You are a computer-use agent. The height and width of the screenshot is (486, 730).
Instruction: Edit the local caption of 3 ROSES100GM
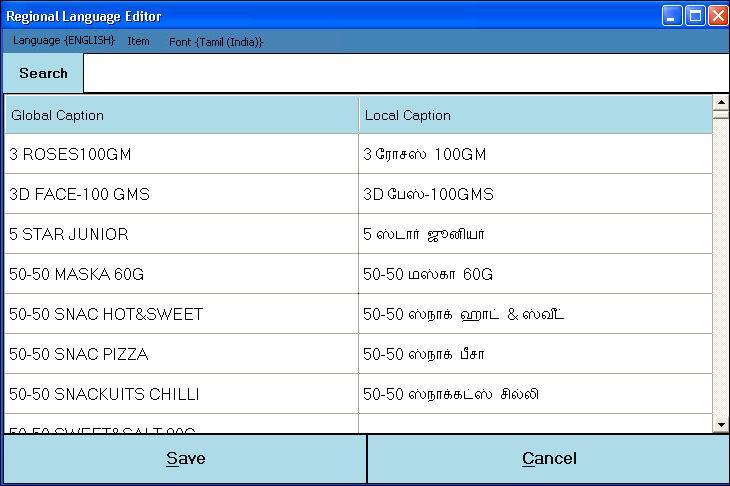click(535, 154)
